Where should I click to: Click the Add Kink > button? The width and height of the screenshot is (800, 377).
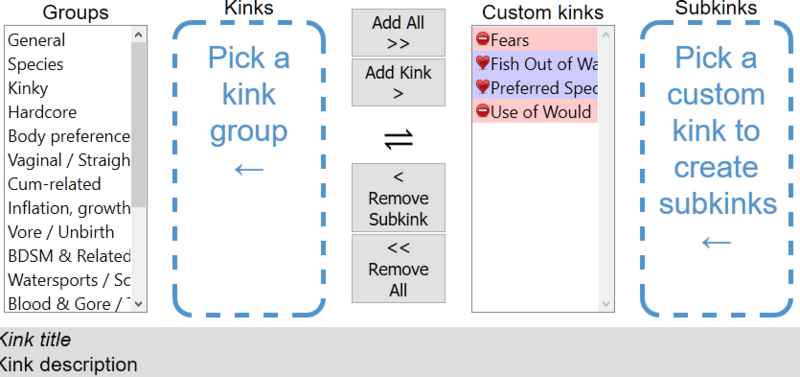pos(398,83)
